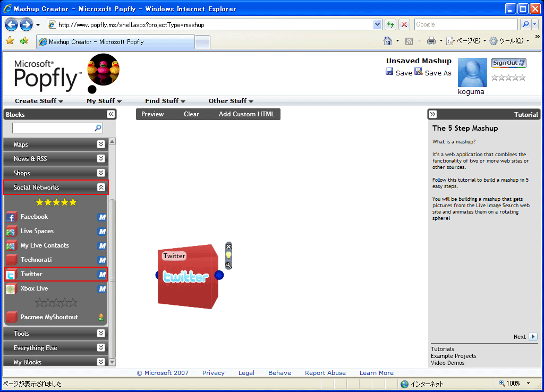Click the browser Forward arrow button
This screenshot has width=544, height=392.
click(26, 24)
